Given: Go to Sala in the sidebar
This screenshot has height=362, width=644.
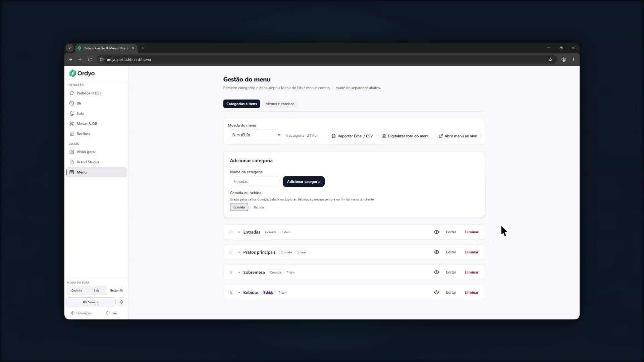Looking at the screenshot, I should click(x=97, y=114).
